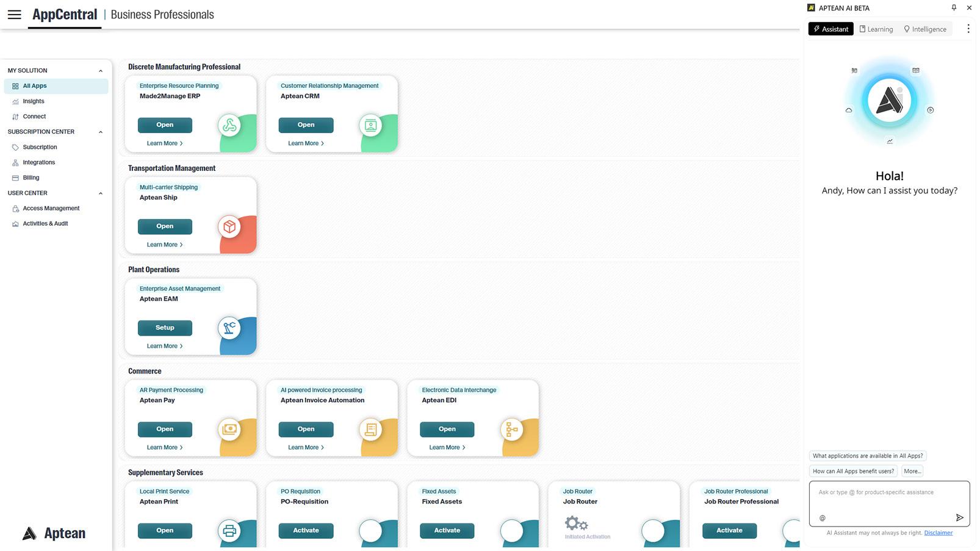This screenshot has height=551, width=980.
Task: Click the 'Supplementary Services' heading
Action: coord(165,472)
